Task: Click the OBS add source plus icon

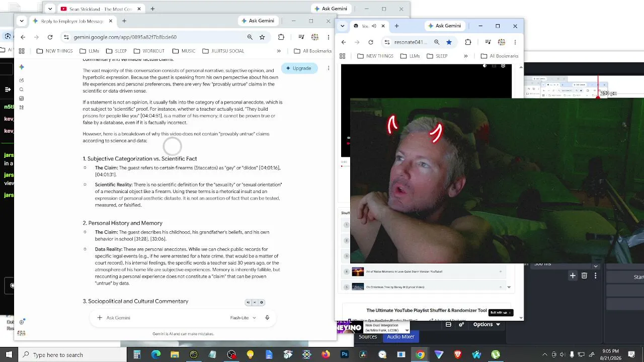Action: [573, 276]
